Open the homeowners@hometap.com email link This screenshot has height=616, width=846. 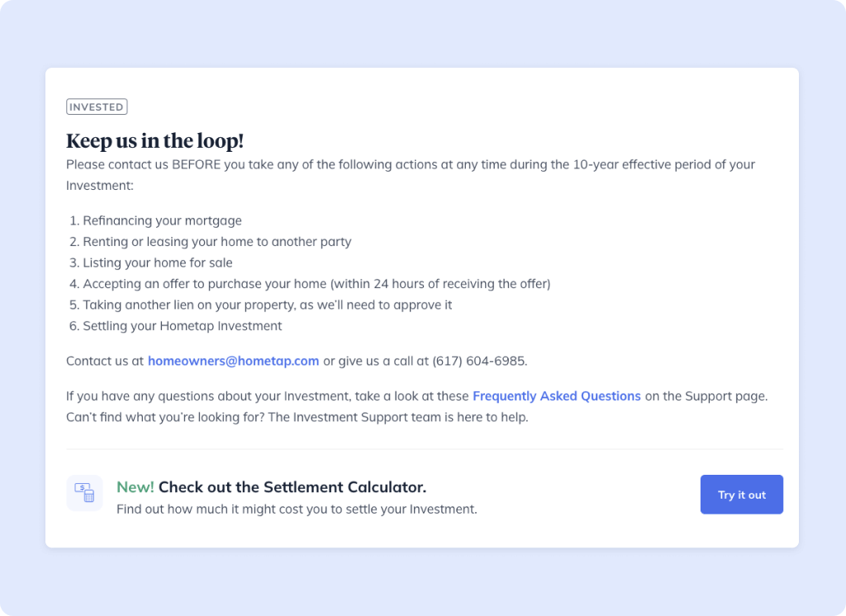tap(233, 361)
